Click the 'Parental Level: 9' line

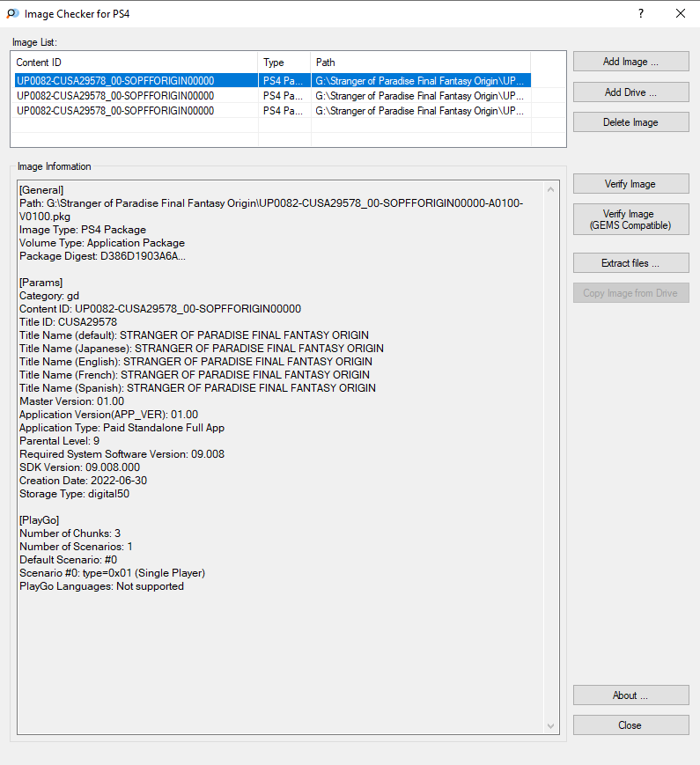coord(60,440)
